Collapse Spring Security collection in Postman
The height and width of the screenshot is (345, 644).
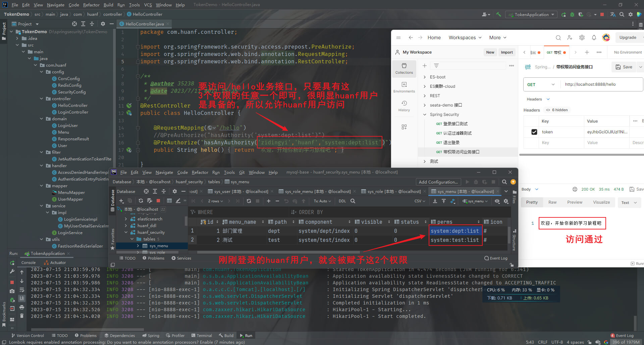pos(424,115)
